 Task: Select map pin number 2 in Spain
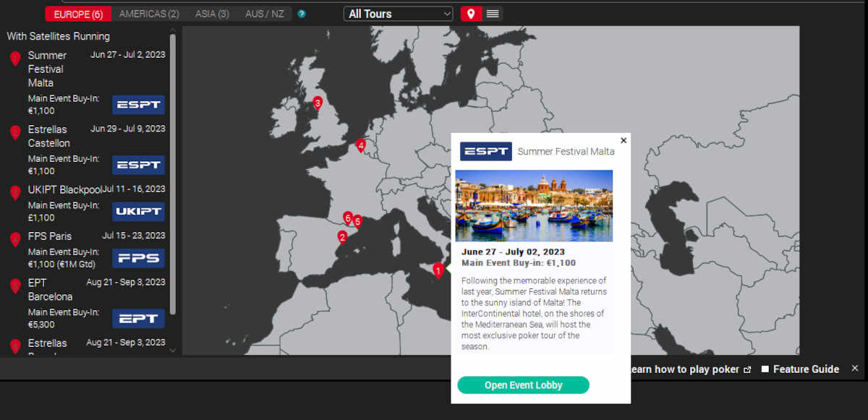(342, 236)
